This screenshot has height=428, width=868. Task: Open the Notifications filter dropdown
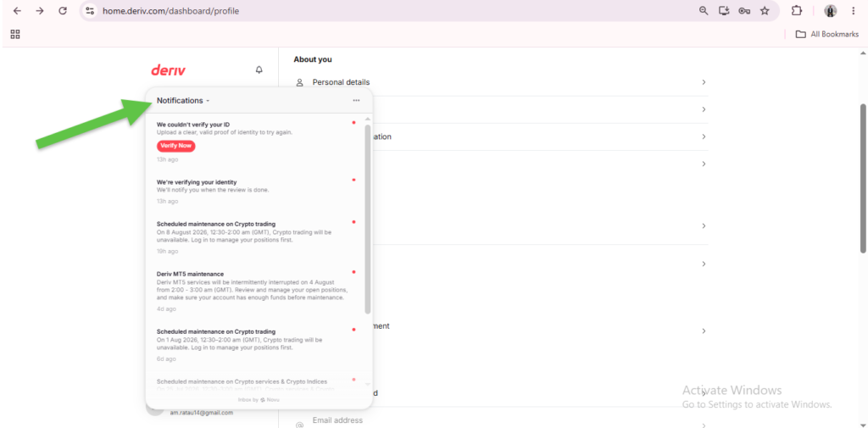183,100
